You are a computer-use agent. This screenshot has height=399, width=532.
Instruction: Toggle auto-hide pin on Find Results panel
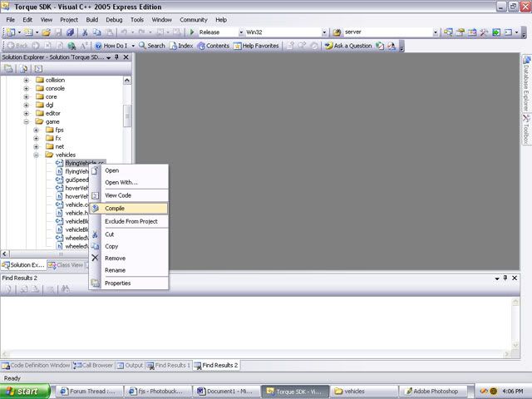tap(505, 278)
